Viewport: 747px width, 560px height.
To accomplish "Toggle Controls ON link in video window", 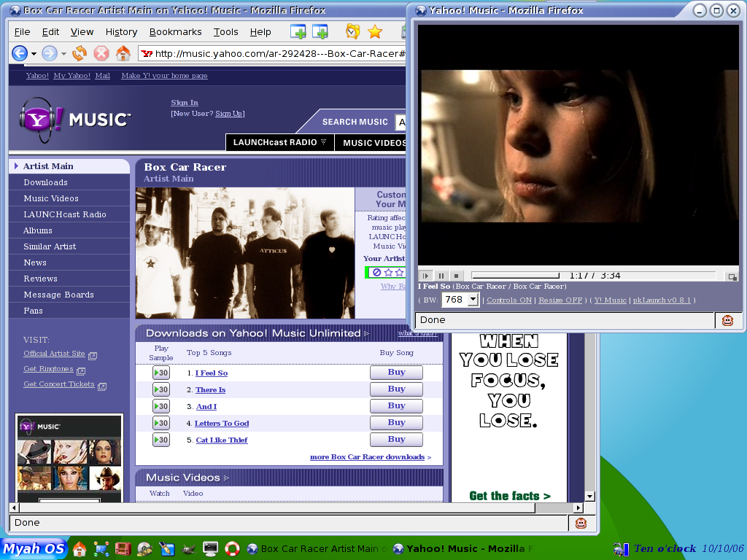I will (508, 300).
